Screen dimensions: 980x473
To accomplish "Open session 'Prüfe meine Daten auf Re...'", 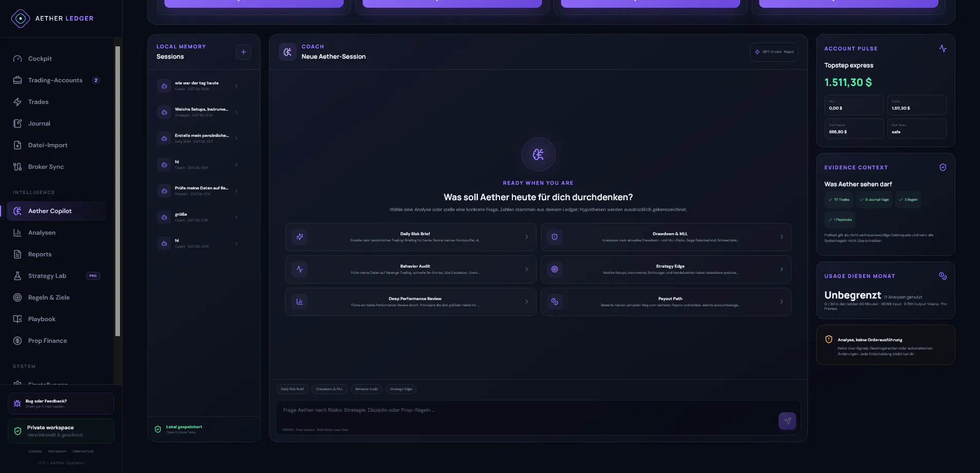I will [199, 191].
